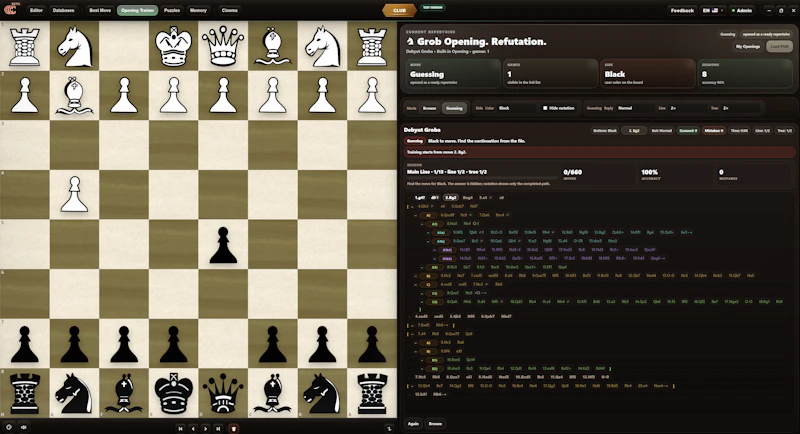Click the Sessions 8 stat card
The height and width of the screenshot is (434, 800).
click(745, 73)
